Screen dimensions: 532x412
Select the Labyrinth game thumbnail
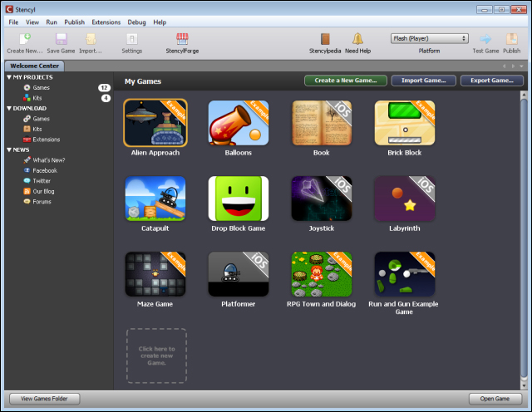(x=405, y=199)
